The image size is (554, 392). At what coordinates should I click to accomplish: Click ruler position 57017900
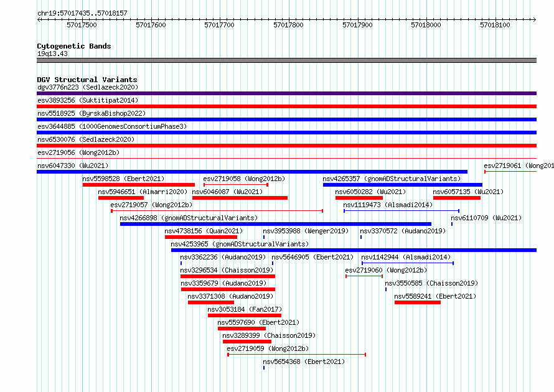click(357, 25)
